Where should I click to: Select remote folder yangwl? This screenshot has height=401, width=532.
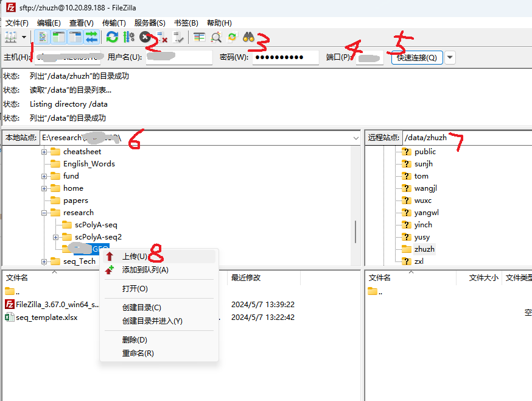click(x=427, y=213)
